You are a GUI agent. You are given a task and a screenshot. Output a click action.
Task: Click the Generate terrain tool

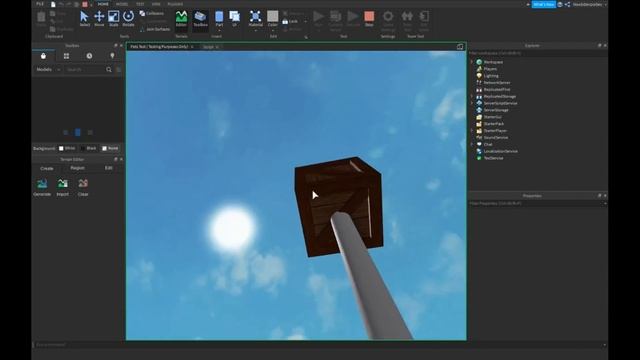[42, 187]
